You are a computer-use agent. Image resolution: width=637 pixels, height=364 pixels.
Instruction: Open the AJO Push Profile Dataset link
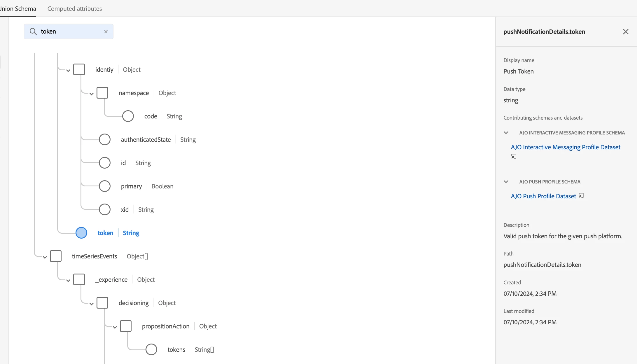[543, 196]
